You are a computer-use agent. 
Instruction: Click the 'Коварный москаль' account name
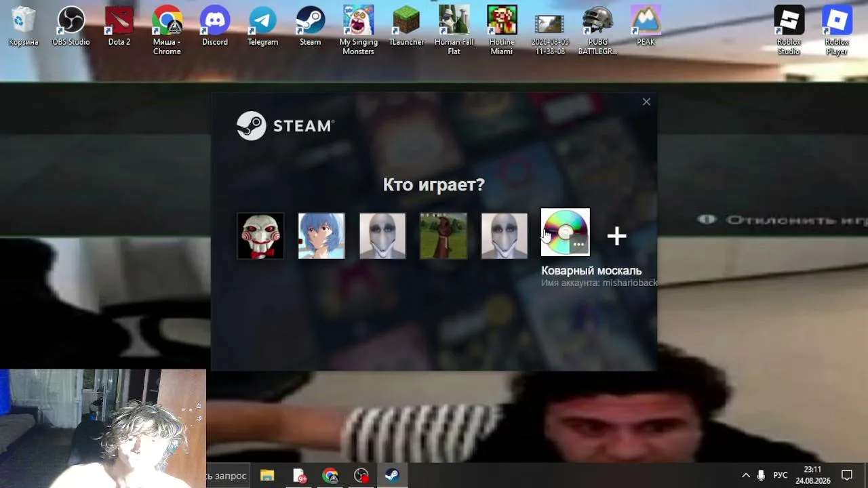point(591,271)
